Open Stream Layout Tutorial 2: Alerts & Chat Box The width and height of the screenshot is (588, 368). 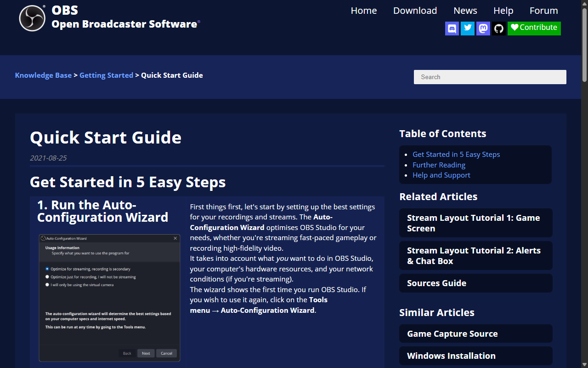tap(476, 256)
